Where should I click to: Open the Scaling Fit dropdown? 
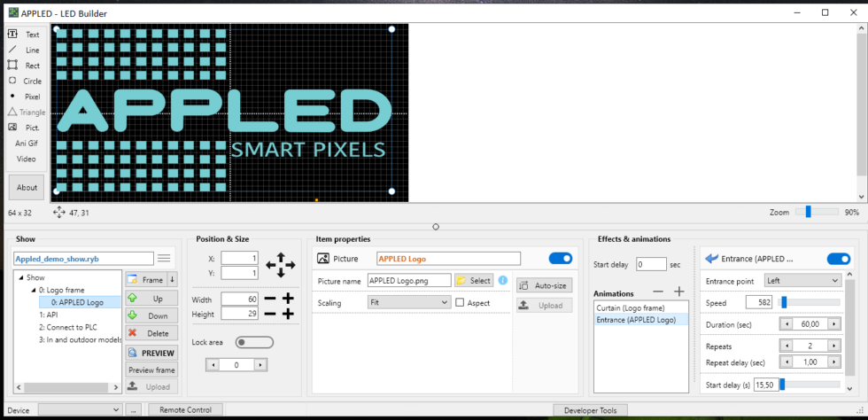409,302
